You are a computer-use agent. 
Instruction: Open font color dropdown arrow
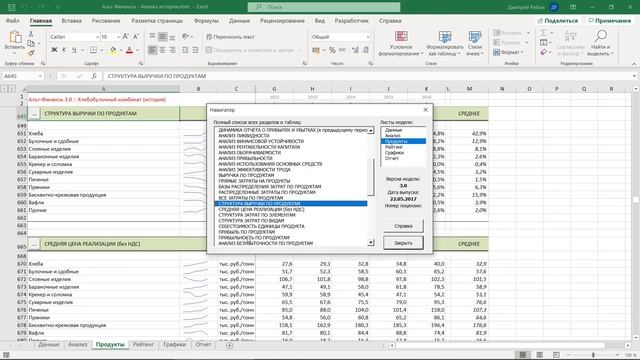pos(138,51)
